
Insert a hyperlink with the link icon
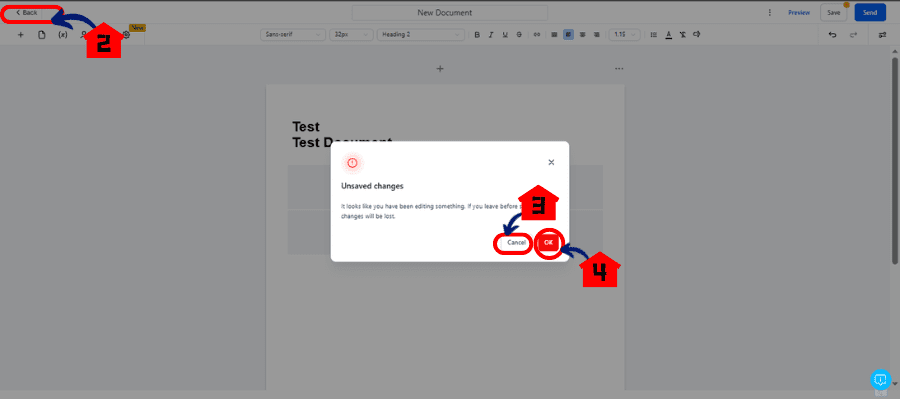(x=537, y=35)
